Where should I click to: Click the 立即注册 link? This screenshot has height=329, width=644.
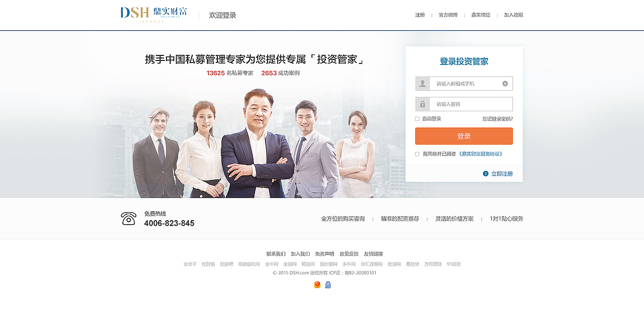click(x=502, y=173)
